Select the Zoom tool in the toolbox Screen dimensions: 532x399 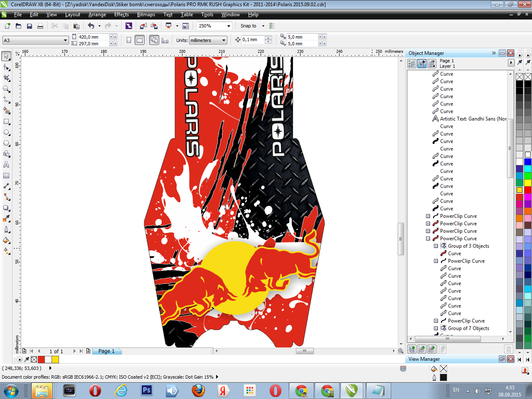click(7, 89)
